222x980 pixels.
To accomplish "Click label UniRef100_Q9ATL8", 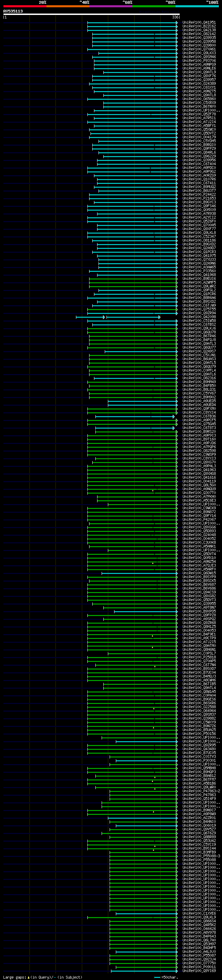I will pos(199,95).
